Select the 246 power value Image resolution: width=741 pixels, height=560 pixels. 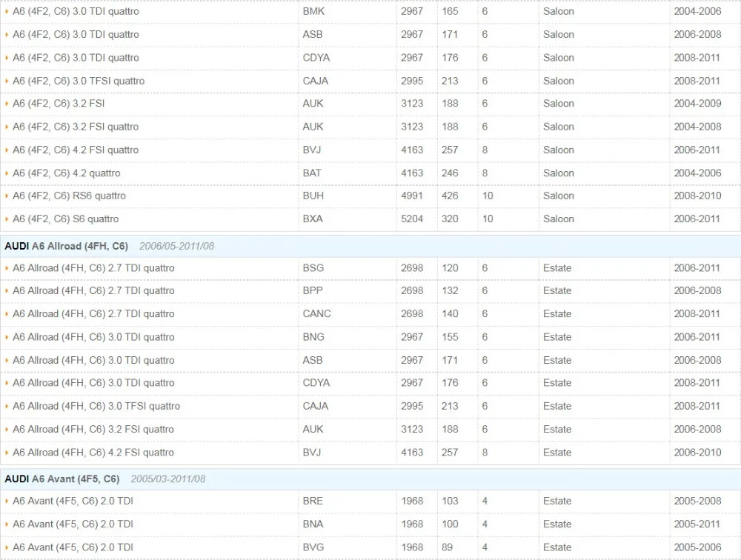[450, 173]
